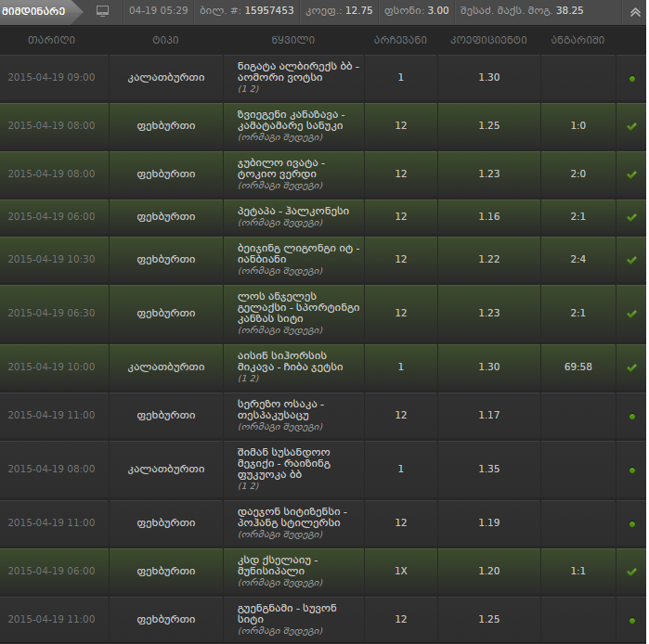Click green checkmark in ზვიეგენი კანაზავა row
The width and height of the screenshot is (649, 644).
pyautogui.click(x=631, y=126)
